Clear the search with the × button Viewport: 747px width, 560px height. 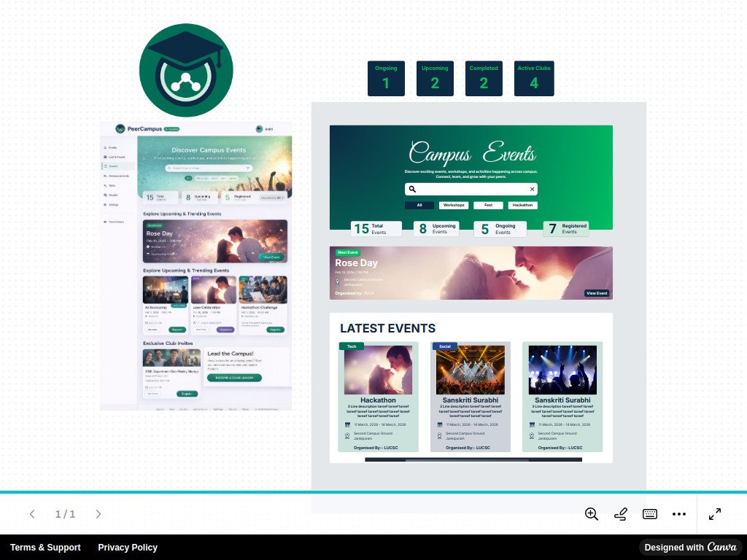pos(532,189)
